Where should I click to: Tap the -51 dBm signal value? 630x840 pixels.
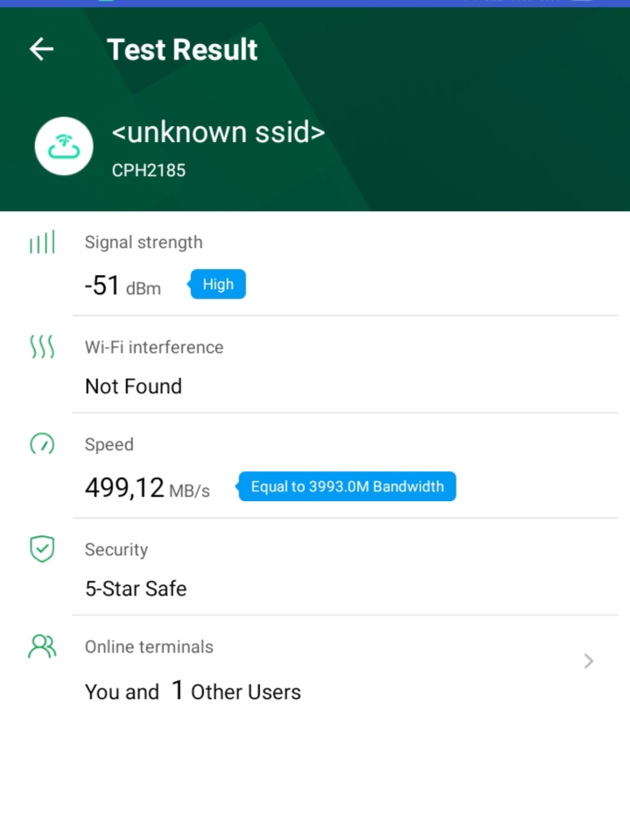click(123, 286)
